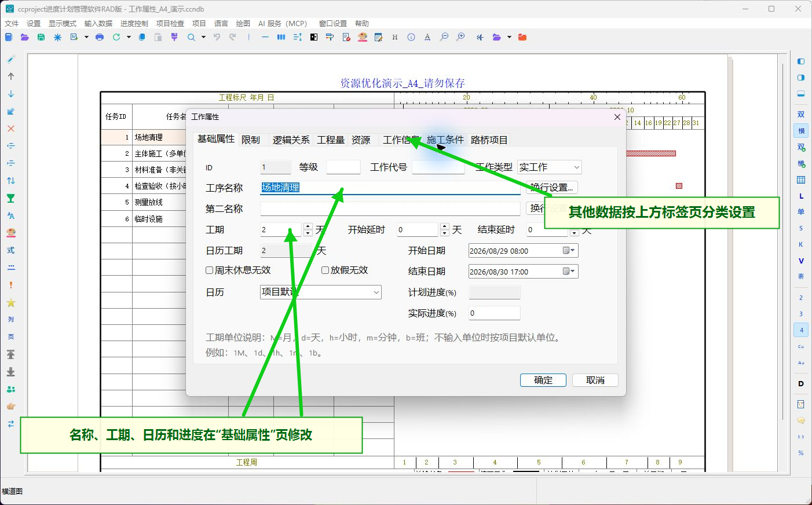812x505 pixels.
Task: Click the 第二名称 input field
Action: pos(390,208)
